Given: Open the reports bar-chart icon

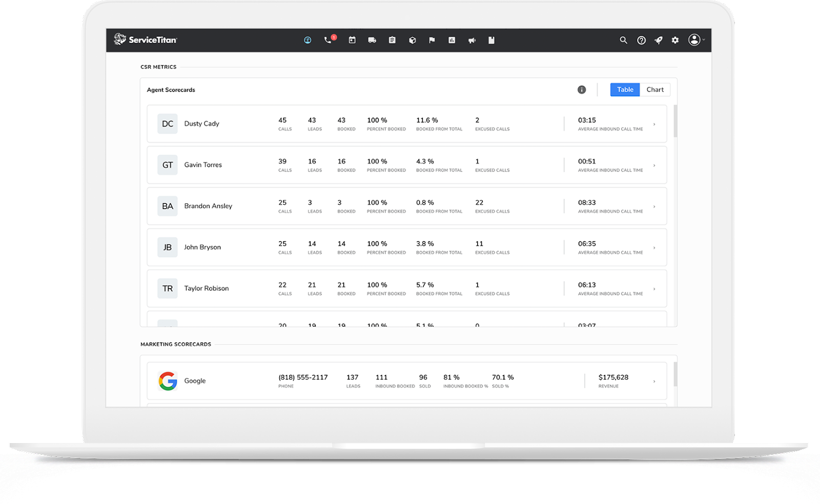Looking at the screenshot, I should tap(452, 40).
